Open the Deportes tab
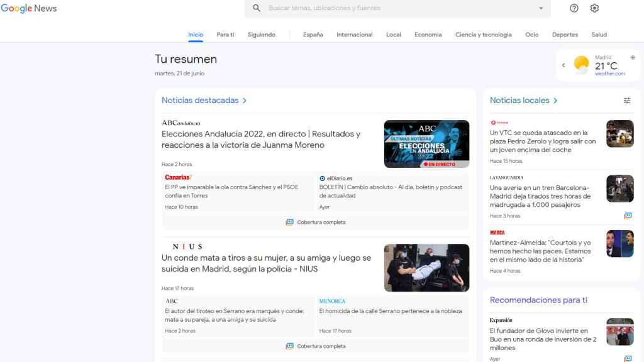This screenshot has height=362, width=644. (x=565, y=35)
